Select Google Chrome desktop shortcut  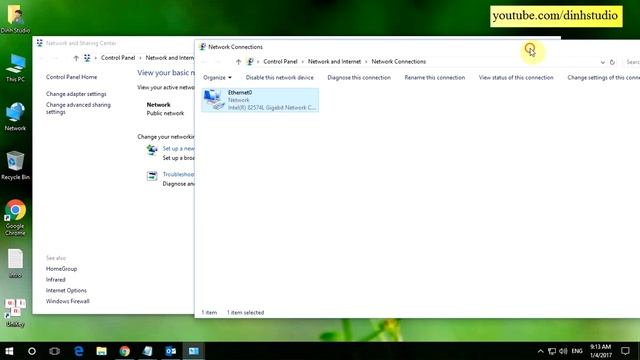(15, 218)
